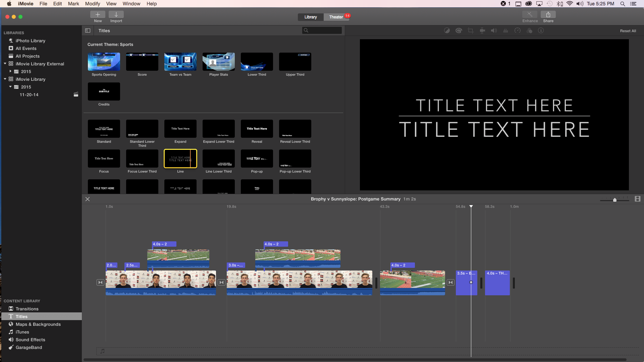Open video stabilization controls
This screenshot has width=644, height=362.
pyautogui.click(x=482, y=30)
